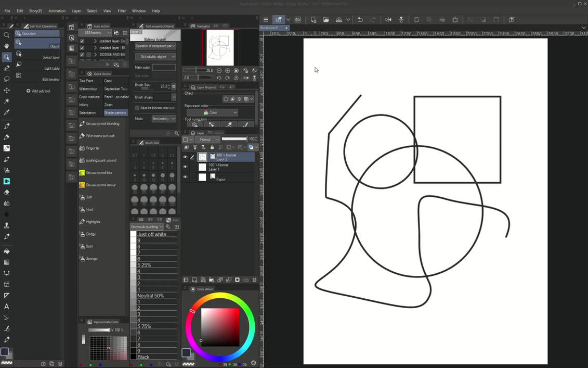Lock the selected layer with the padlock icon
This screenshot has height=368, width=588.
[213, 147]
